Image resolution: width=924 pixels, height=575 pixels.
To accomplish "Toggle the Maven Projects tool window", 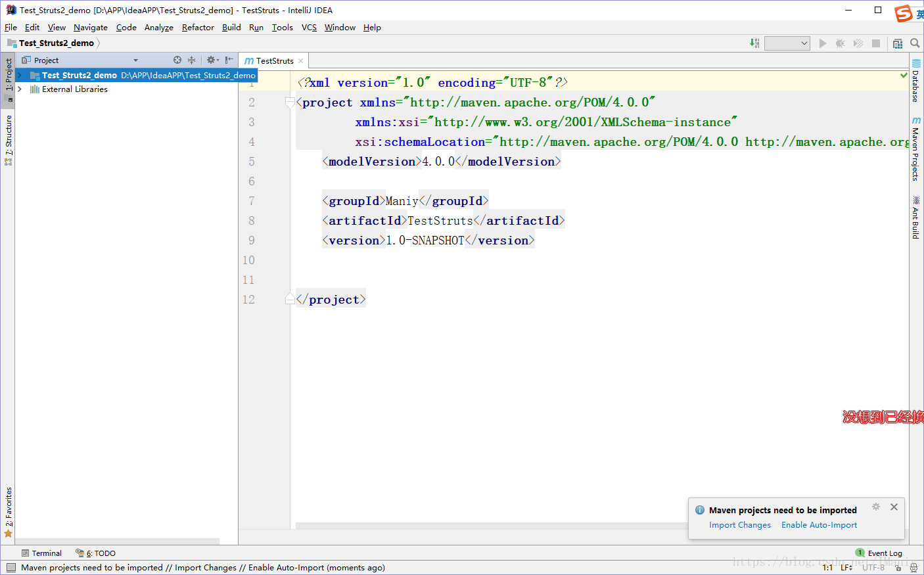I will click(x=916, y=149).
